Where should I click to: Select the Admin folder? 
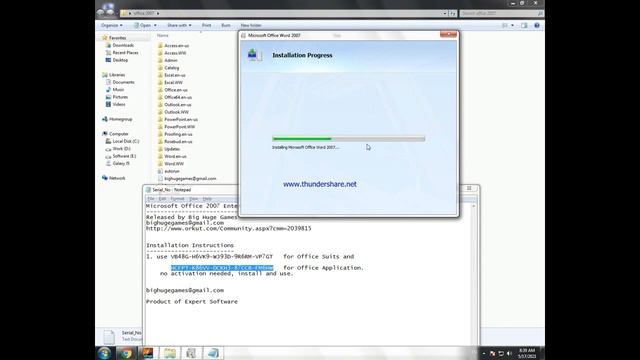[171, 60]
